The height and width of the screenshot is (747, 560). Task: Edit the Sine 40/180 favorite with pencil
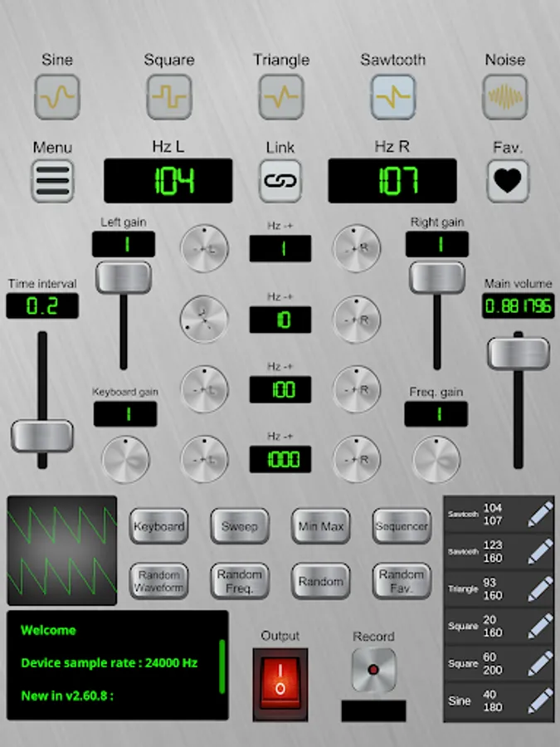click(540, 701)
